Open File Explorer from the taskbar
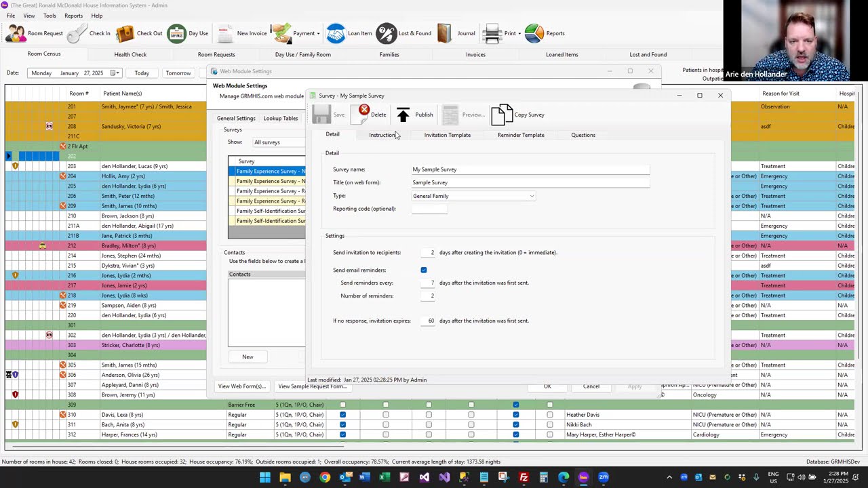Image resolution: width=868 pixels, height=488 pixels. (285, 477)
